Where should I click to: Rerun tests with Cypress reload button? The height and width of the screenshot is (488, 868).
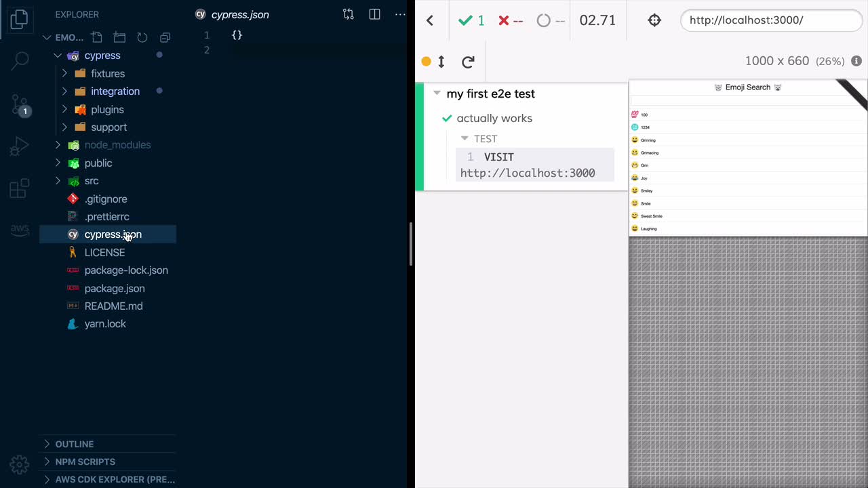(x=468, y=62)
